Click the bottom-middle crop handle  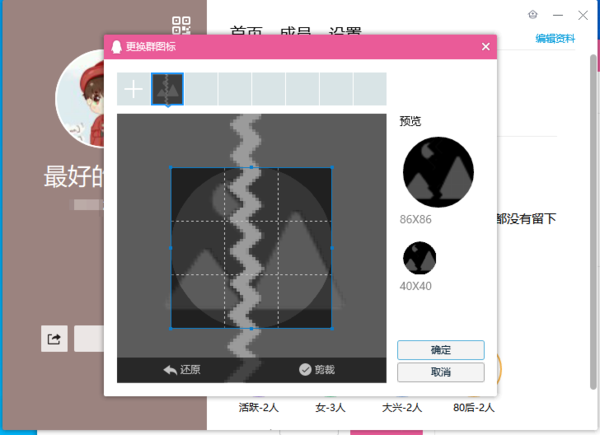pos(251,328)
